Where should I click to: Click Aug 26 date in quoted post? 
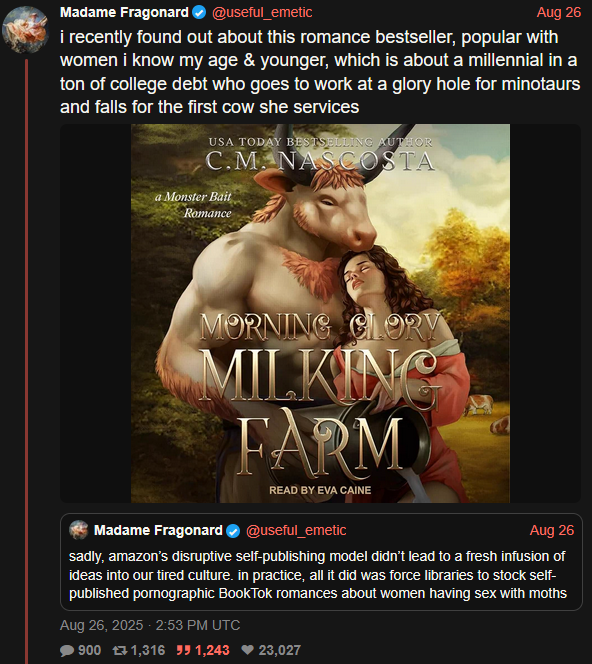point(552,530)
